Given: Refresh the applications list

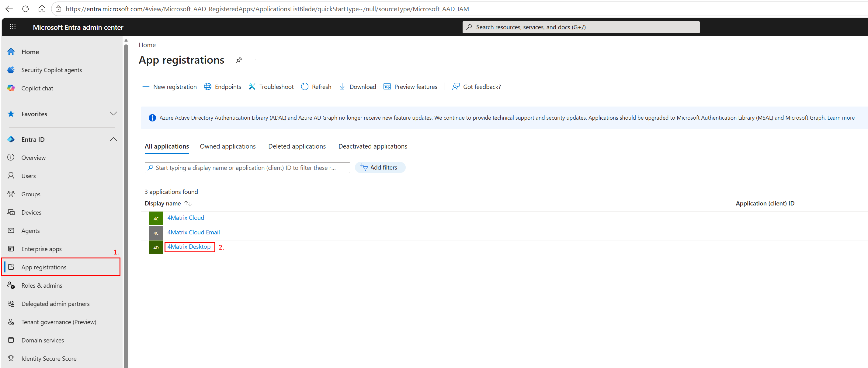Looking at the screenshot, I should [316, 87].
